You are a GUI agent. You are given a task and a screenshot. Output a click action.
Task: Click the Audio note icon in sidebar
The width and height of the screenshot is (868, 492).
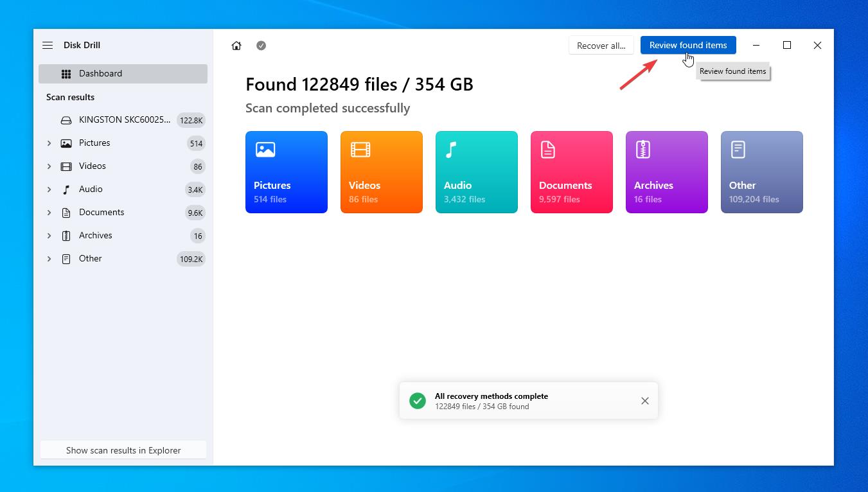[66, 189]
